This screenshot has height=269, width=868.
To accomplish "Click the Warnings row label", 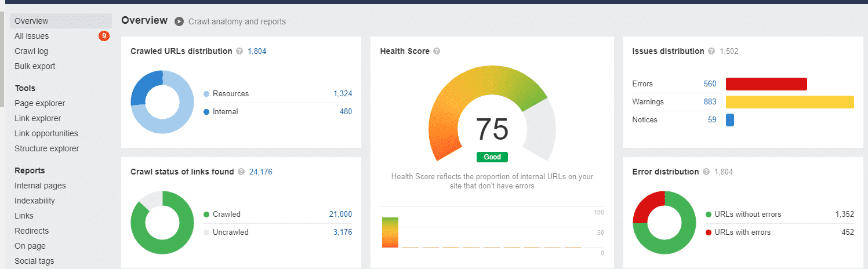I will (648, 101).
